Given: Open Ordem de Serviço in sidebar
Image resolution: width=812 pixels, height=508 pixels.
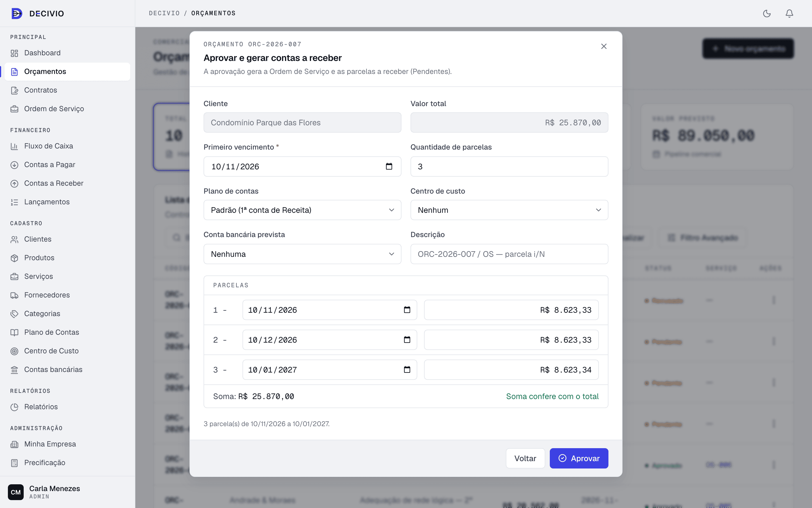Looking at the screenshot, I should [x=67, y=109].
